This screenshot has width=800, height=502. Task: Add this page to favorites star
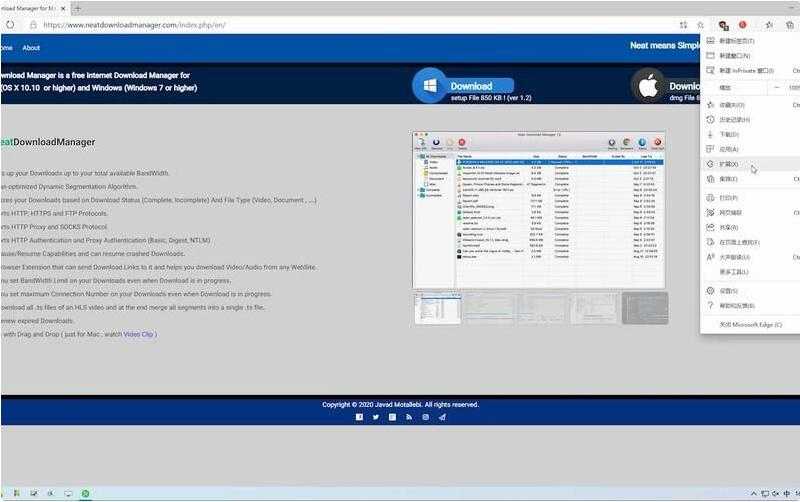(701, 25)
